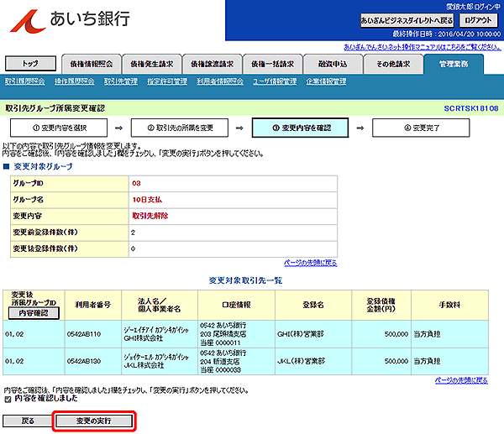Select the 管理業務 tab
504x434 pixels.
pos(454,64)
